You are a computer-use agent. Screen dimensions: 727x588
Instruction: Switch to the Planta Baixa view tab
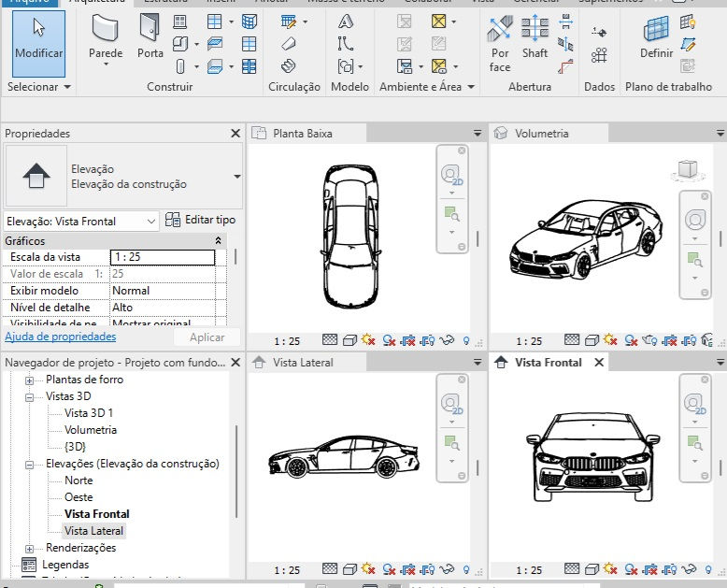pyautogui.click(x=306, y=134)
